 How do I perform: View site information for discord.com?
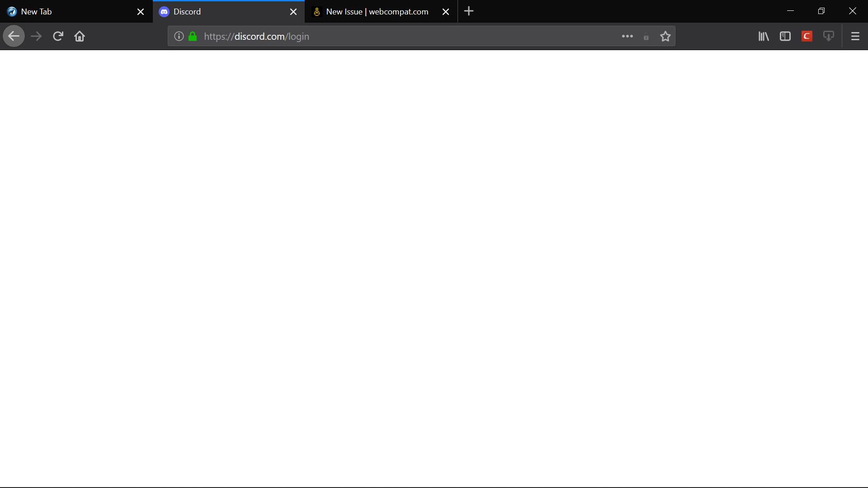pyautogui.click(x=178, y=37)
